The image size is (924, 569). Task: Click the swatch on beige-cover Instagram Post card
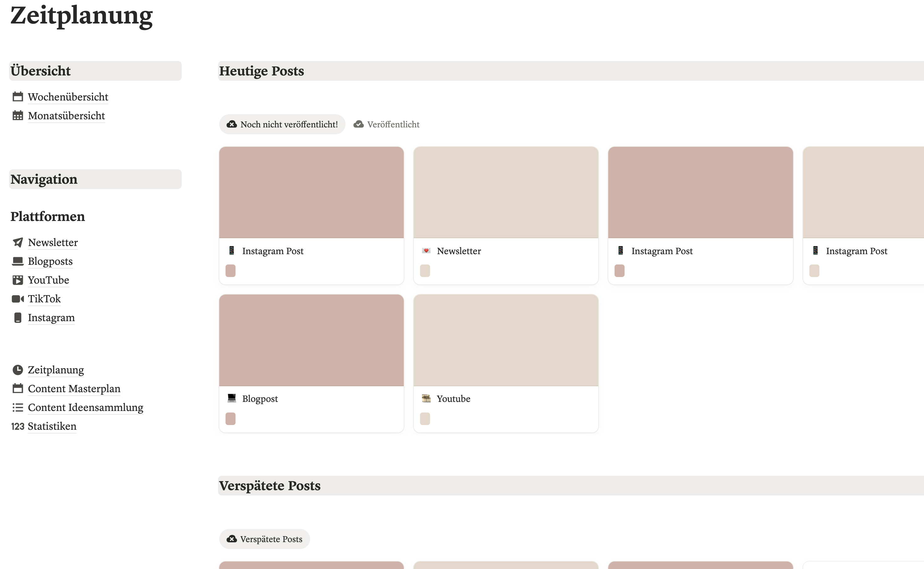814,271
